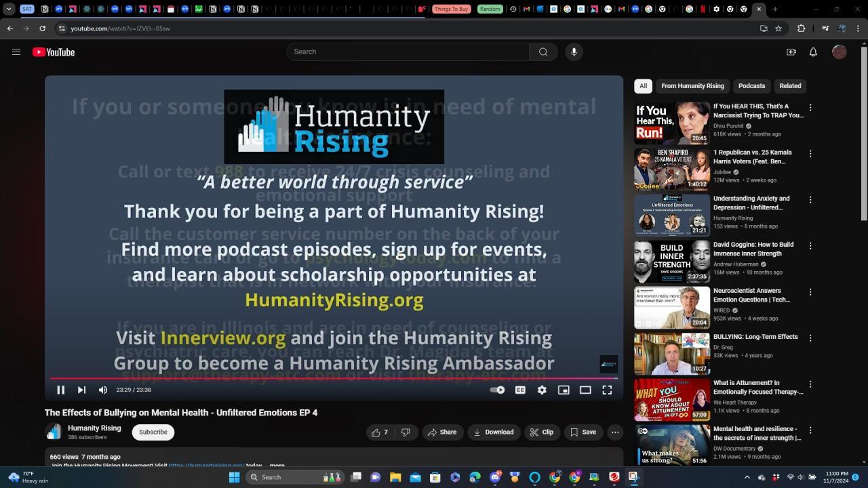Viewport: 868px width, 488px height.
Task: Expand the description with more
Action: (x=277, y=466)
